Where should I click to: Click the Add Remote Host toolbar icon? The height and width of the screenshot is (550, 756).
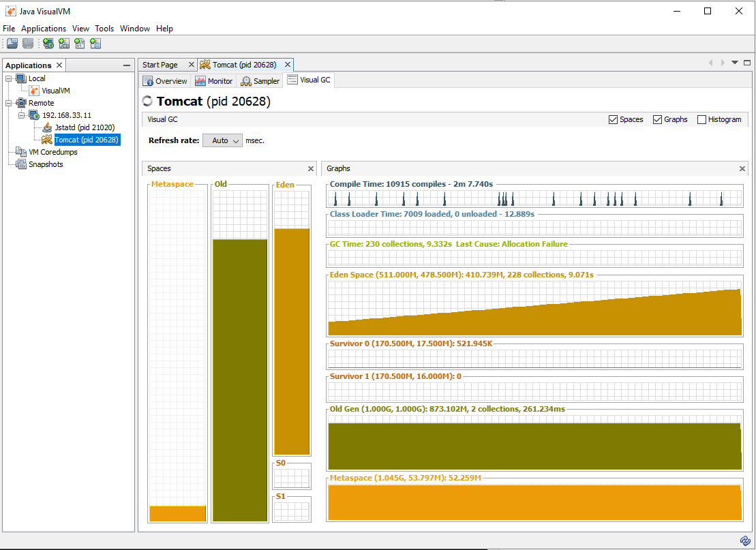tap(48, 44)
